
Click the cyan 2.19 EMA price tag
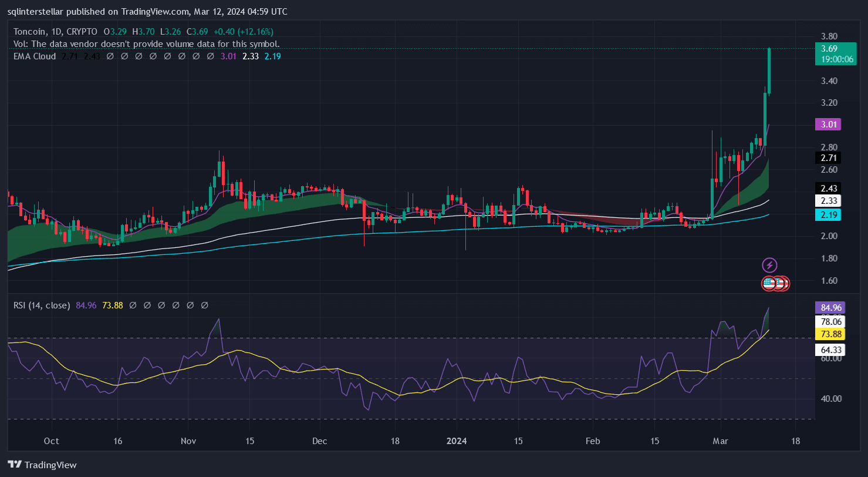828,214
